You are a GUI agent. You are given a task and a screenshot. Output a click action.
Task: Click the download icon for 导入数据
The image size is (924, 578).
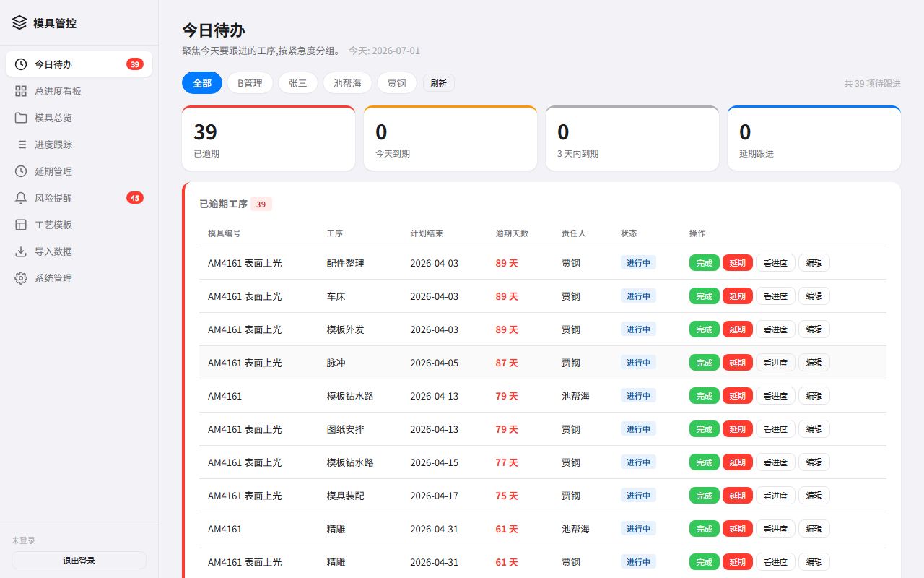[21, 251]
